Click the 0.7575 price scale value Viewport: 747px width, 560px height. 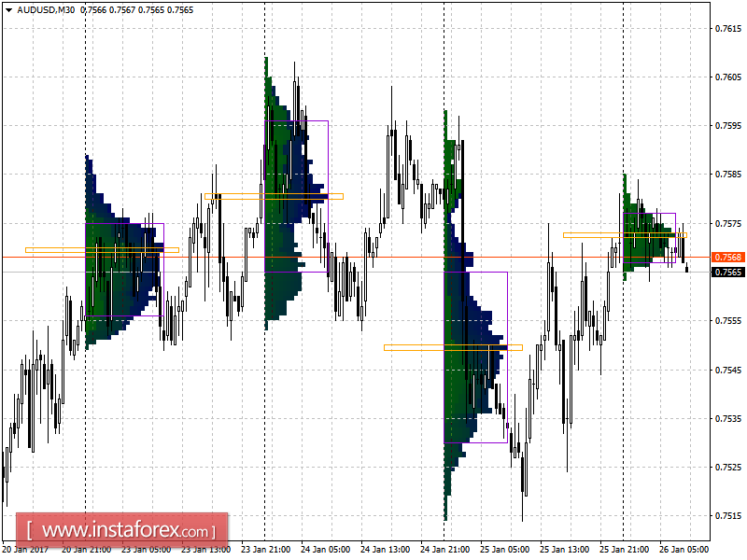tap(728, 223)
